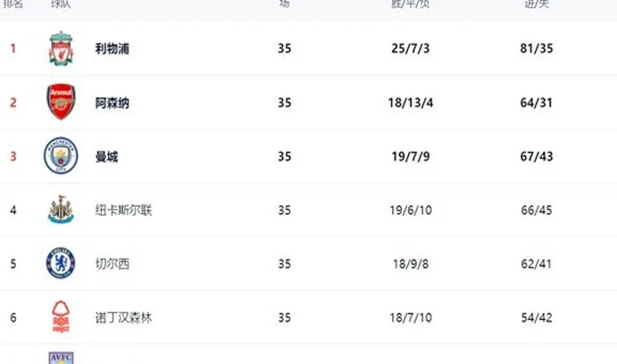Click Liverpool's 25/7/3 record cell

click(x=411, y=48)
